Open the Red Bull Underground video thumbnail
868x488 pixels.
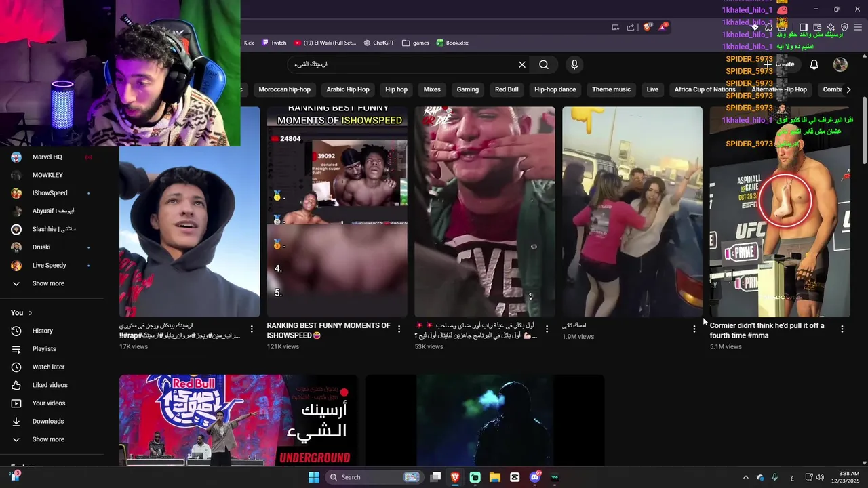pyautogui.click(x=238, y=420)
